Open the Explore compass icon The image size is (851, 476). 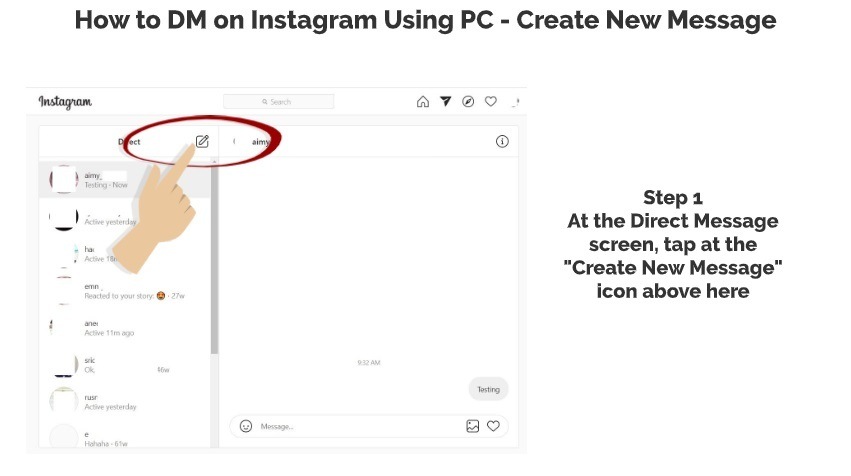pyautogui.click(x=468, y=101)
